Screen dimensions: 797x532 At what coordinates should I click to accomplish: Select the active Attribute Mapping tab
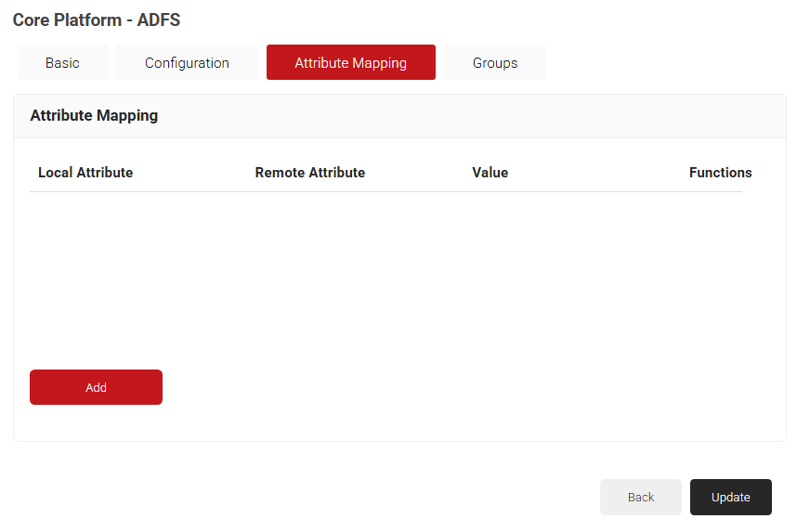click(350, 63)
